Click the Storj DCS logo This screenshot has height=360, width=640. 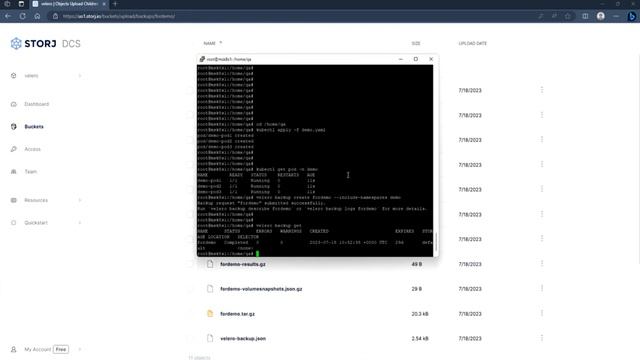click(x=45, y=43)
